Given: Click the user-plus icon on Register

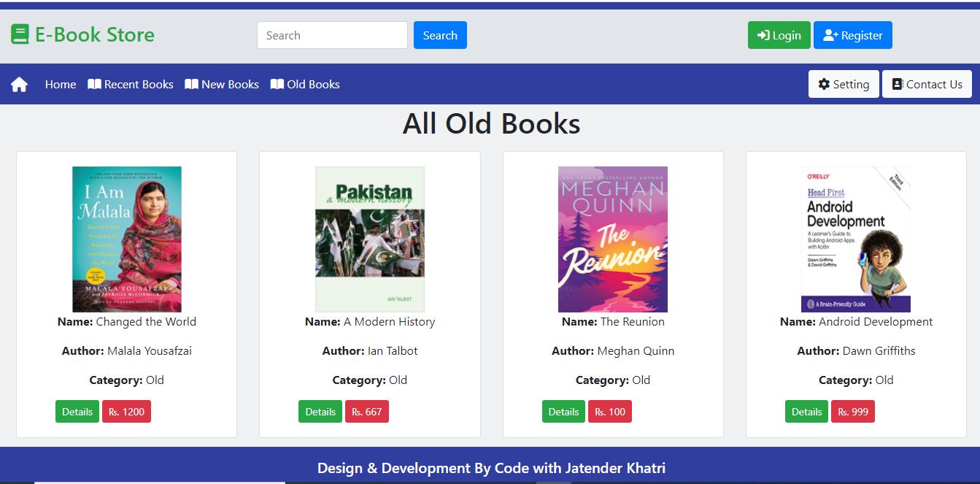Looking at the screenshot, I should pyautogui.click(x=830, y=35).
